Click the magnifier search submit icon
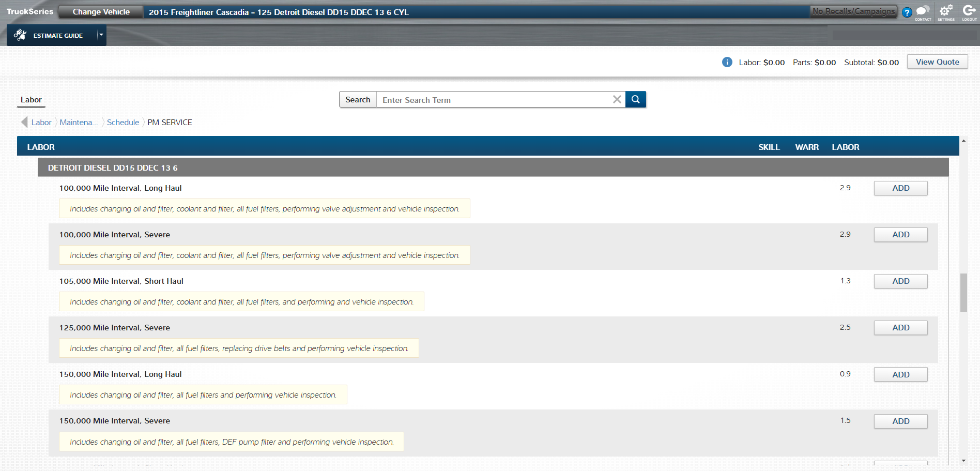 [635, 99]
